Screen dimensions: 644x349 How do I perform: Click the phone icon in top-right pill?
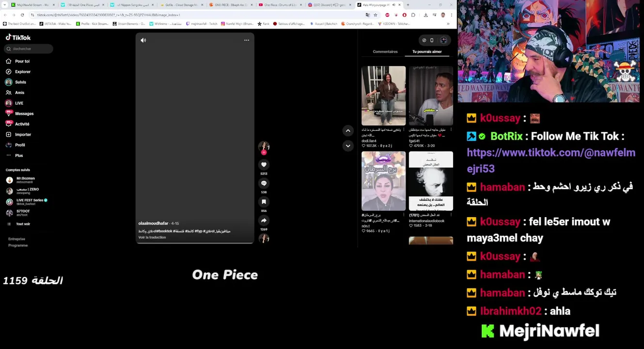coord(432,40)
